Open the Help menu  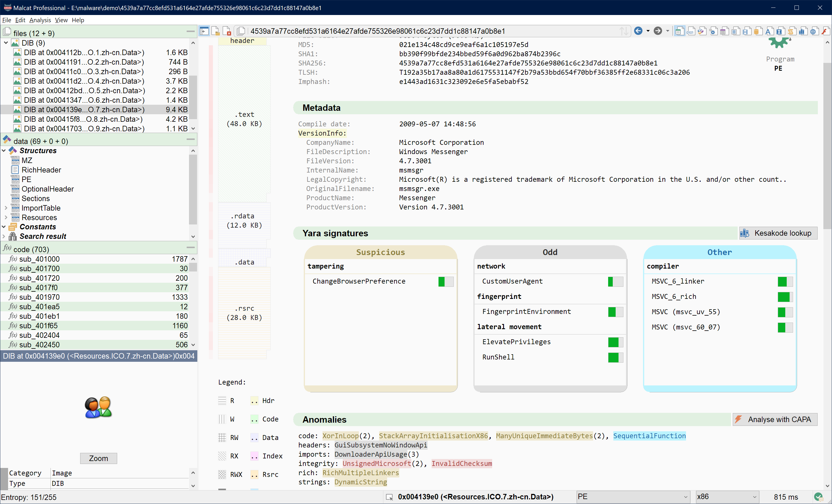tap(78, 20)
